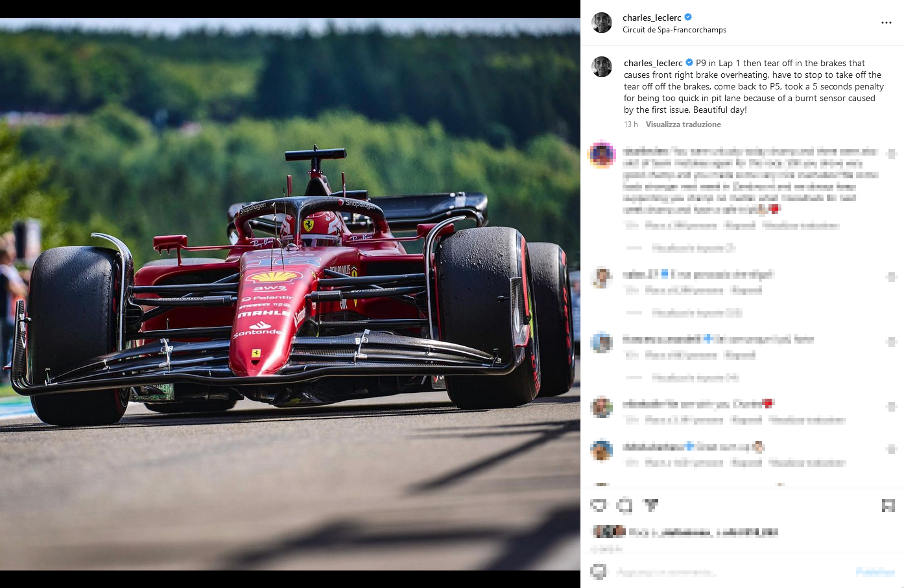Like the second comment with small heart
Viewport: 904px width, 588px height.
click(892, 277)
